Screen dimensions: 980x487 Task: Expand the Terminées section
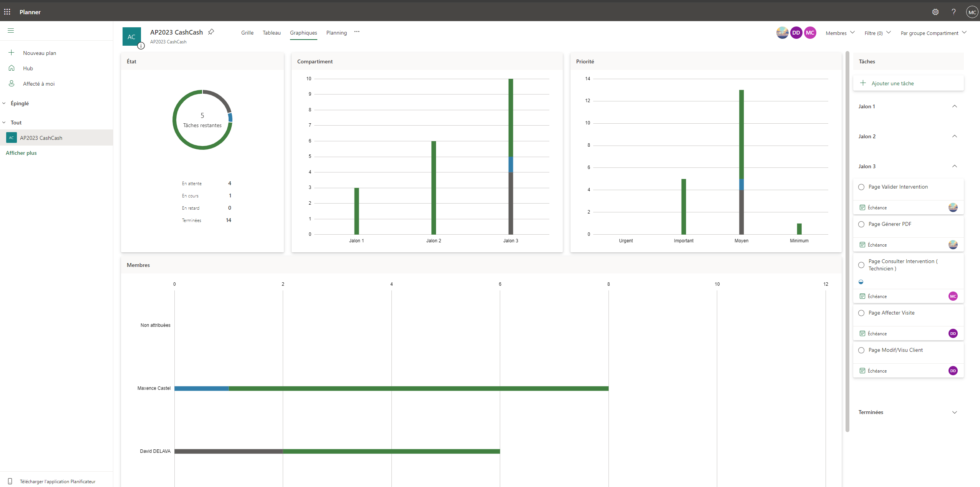click(954, 412)
